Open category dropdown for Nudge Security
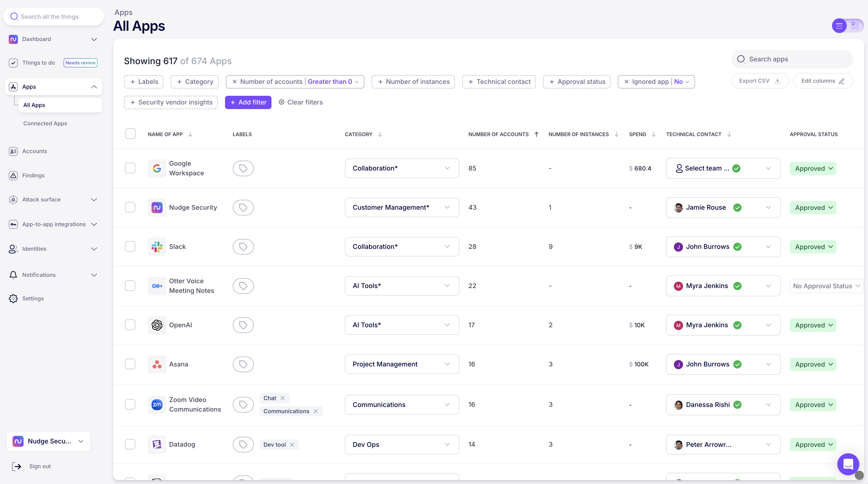Viewport: 868px width, 484px height. pyautogui.click(x=402, y=207)
